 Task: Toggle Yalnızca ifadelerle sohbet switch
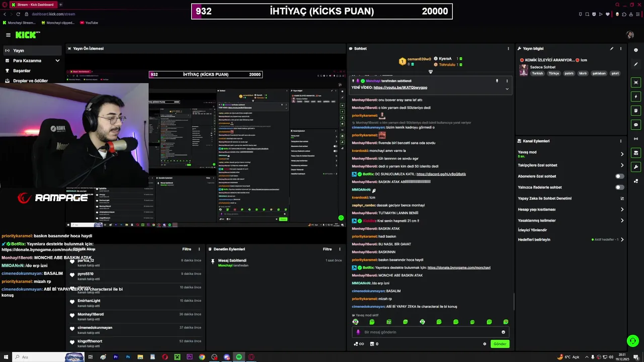[620, 188]
